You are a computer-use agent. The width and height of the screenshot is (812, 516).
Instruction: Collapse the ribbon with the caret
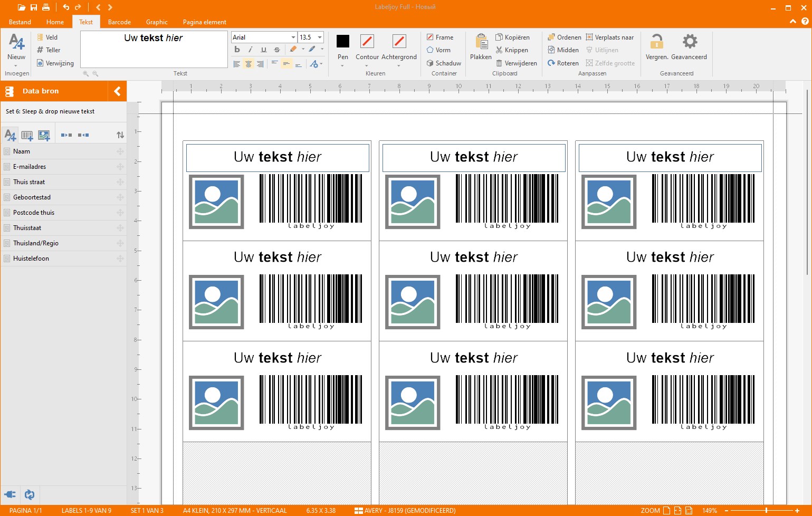[x=792, y=22]
